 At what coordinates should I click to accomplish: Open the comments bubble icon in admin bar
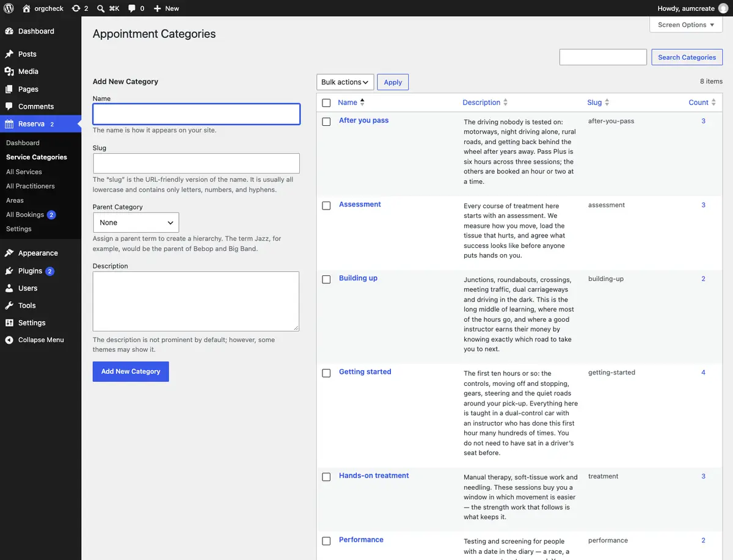tap(132, 9)
